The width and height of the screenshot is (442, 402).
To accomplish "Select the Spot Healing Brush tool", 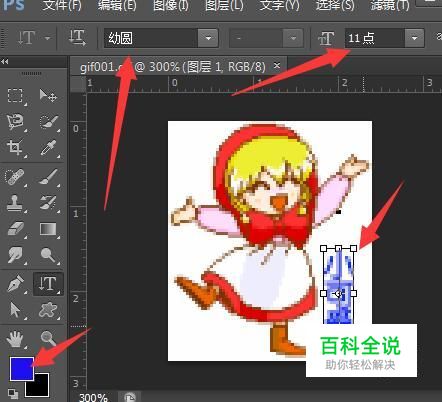I will click(15, 177).
